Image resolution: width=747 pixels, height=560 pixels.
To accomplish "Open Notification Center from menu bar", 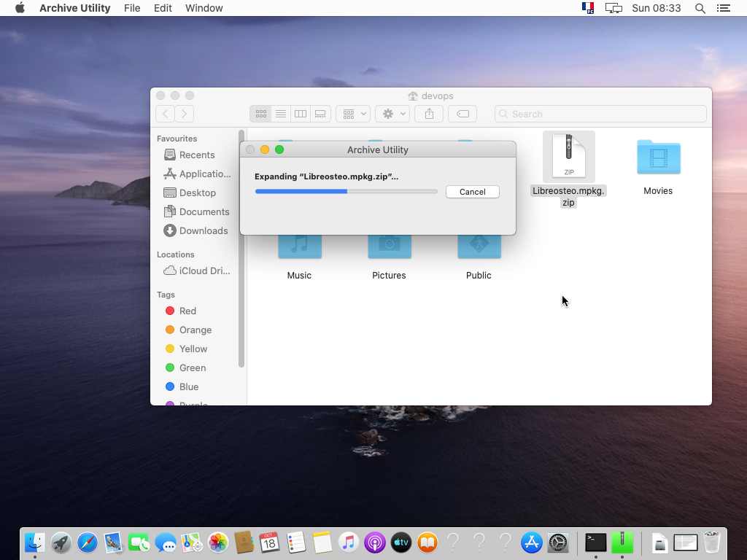I will coord(724,8).
